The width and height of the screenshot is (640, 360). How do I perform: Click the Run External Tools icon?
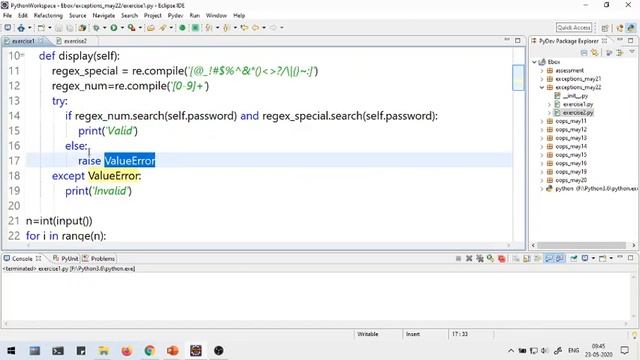click(x=131, y=28)
